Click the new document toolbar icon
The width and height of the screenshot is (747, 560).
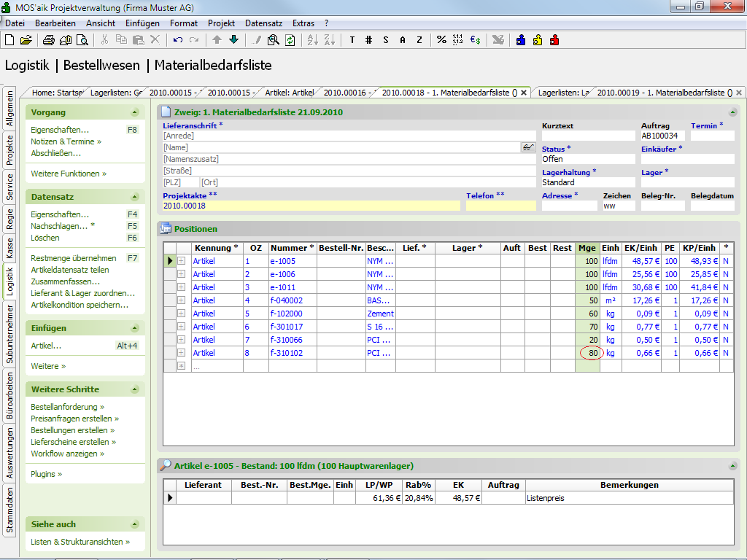[9, 40]
